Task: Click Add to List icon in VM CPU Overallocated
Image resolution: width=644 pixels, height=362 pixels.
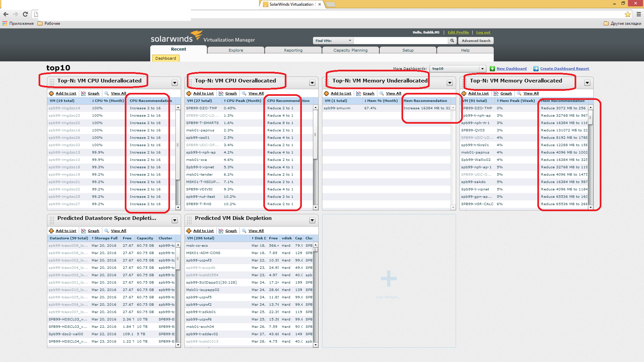Action: 189,94
